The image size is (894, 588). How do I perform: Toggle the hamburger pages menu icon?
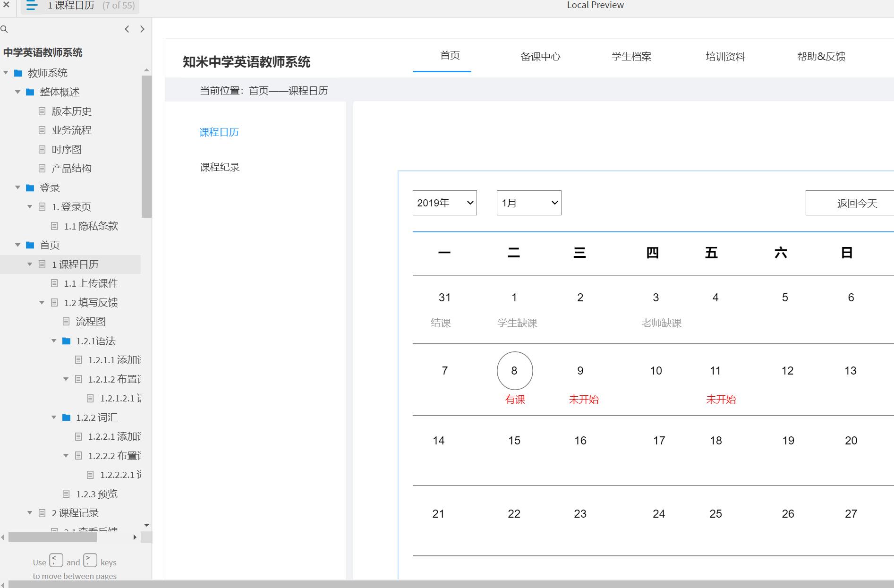(x=32, y=6)
